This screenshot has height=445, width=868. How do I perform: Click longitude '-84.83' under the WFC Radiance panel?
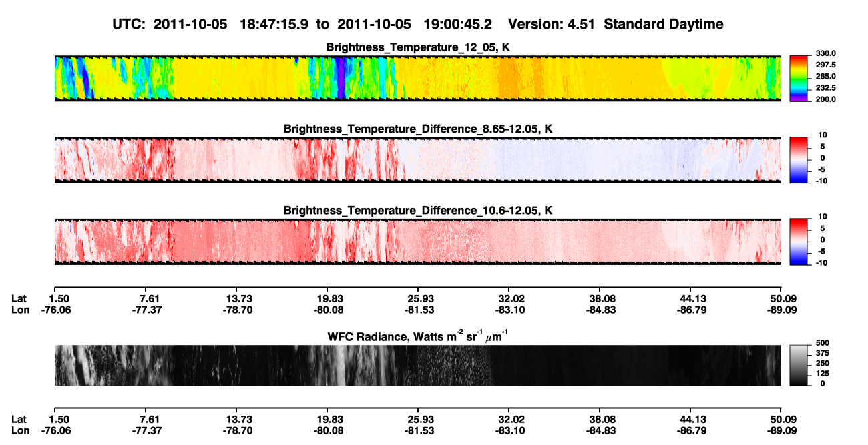click(x=600, y=431)
